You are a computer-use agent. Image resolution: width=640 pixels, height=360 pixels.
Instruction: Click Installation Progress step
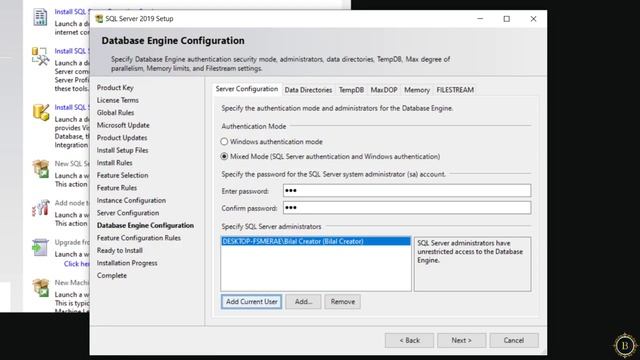click(x=127, y=263)
